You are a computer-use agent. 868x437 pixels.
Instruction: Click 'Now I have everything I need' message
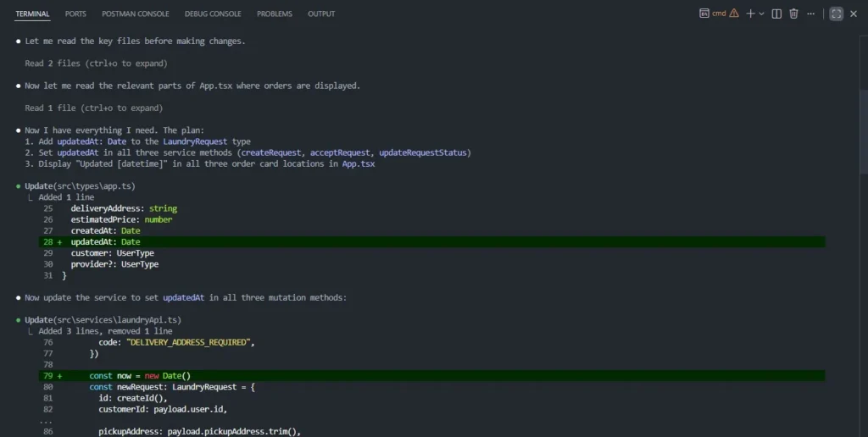[x=114, y=130]
